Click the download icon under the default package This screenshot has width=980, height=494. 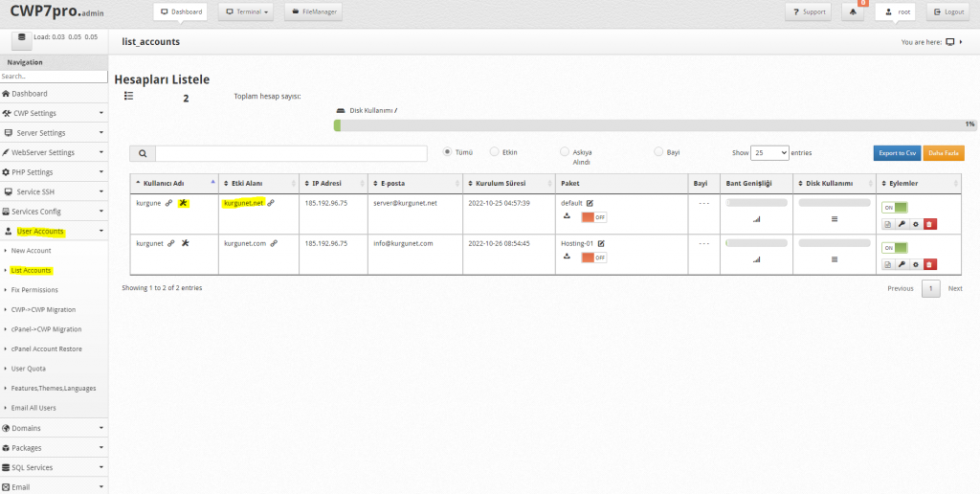(567, 215)
